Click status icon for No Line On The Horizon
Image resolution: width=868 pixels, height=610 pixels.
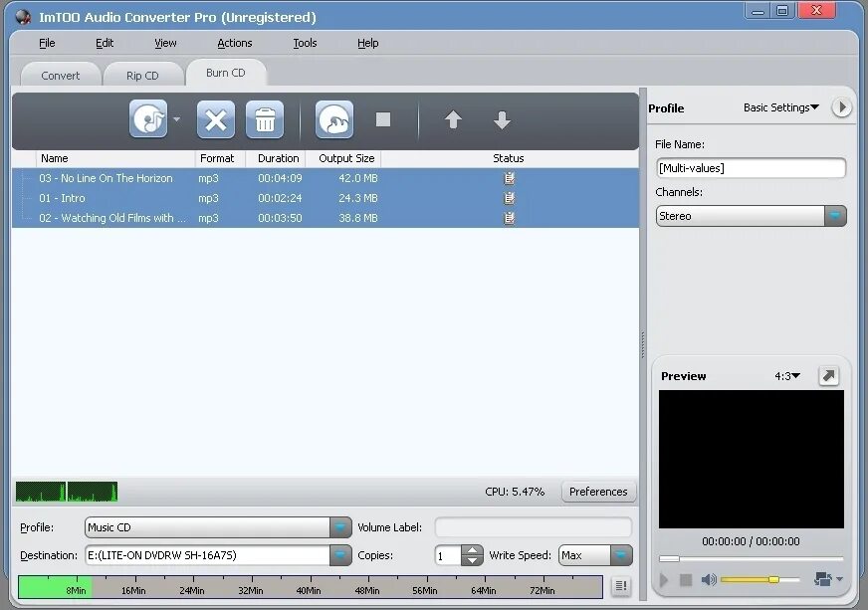click(x=510, y=178)
